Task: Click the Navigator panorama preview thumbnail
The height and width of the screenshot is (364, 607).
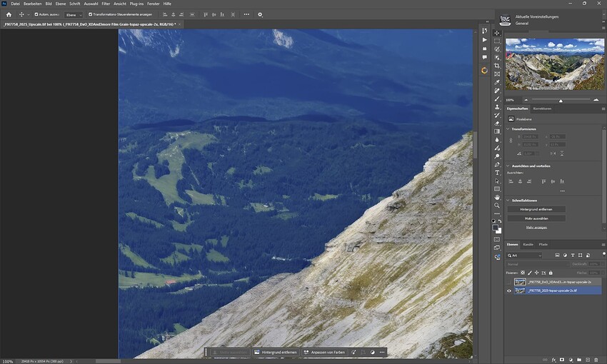Action: (554, 64)
